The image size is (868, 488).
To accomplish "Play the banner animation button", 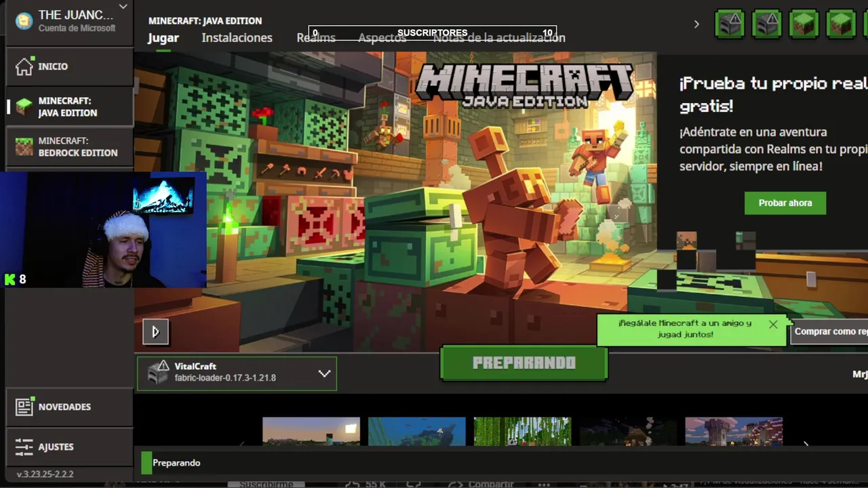I will 155,331.
